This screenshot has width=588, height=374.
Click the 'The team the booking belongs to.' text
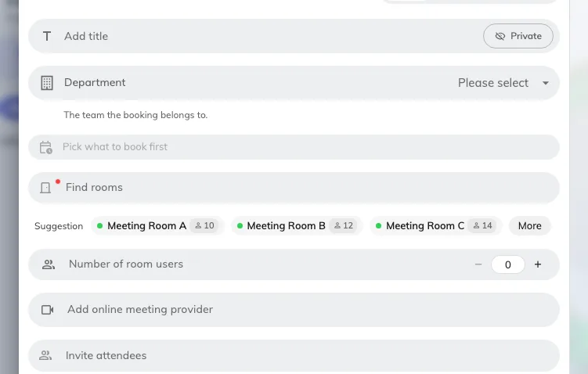(x=135, y=115)
